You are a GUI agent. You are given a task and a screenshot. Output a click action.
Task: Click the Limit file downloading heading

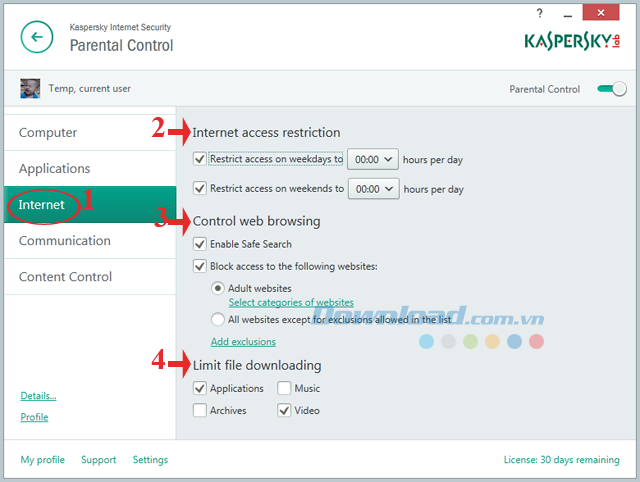257,365
